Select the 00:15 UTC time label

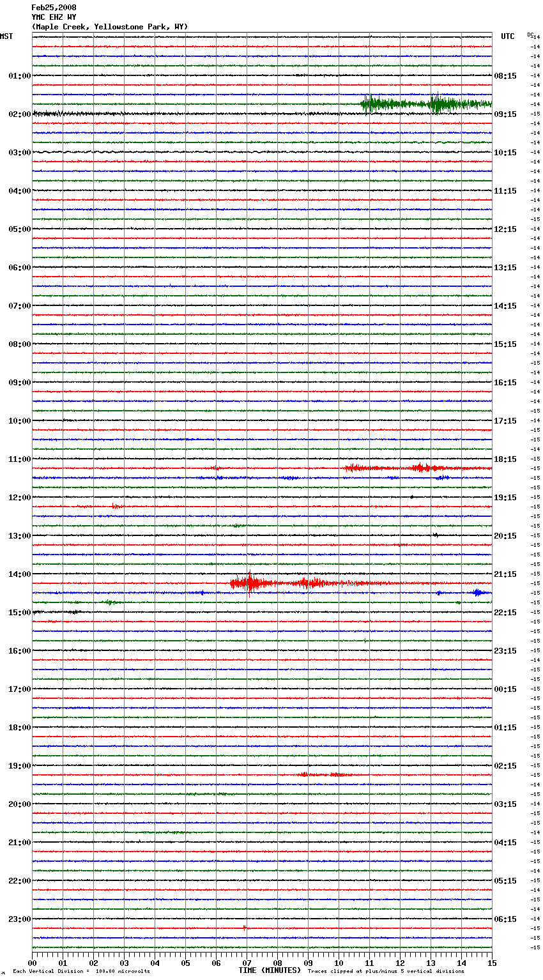[505, 689]
